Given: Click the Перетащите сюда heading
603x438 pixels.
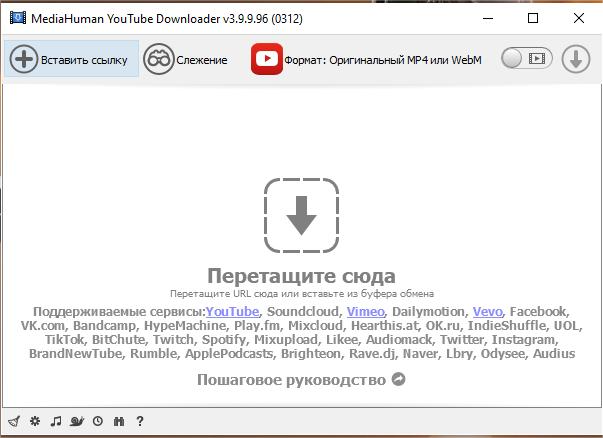Looking at the screenshot, I should point(301,276).
